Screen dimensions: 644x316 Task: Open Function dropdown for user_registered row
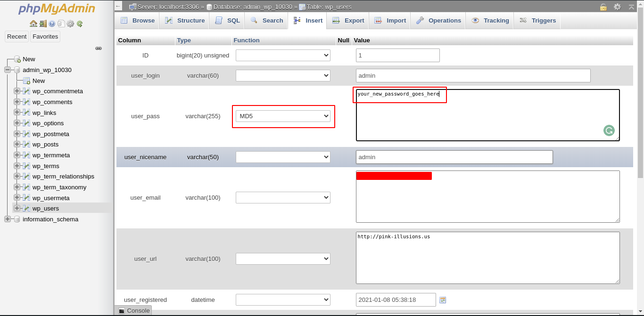point(283,300)
